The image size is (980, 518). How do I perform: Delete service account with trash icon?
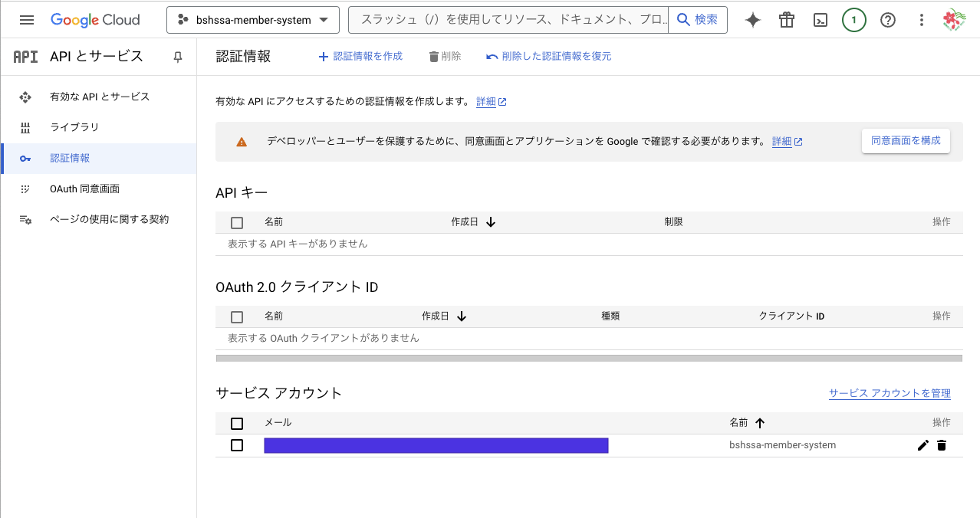point(942,445)
